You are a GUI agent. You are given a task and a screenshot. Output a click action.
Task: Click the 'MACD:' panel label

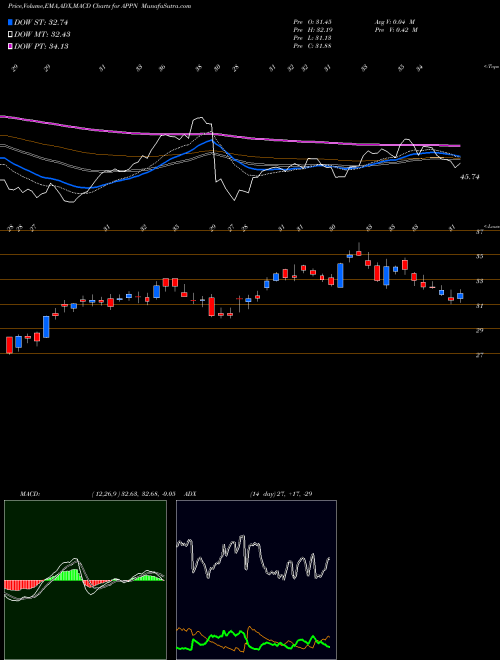point(29,494)
